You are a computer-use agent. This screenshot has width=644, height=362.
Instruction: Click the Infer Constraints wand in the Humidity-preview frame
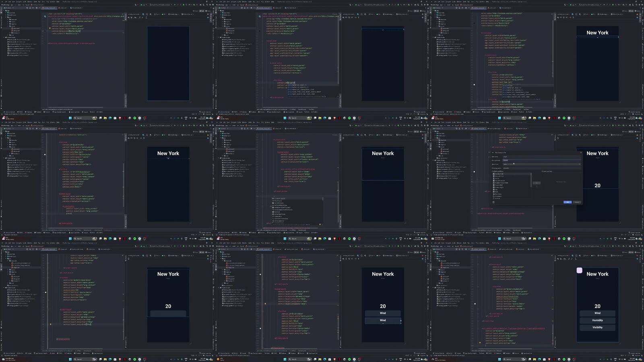point(572,259)
